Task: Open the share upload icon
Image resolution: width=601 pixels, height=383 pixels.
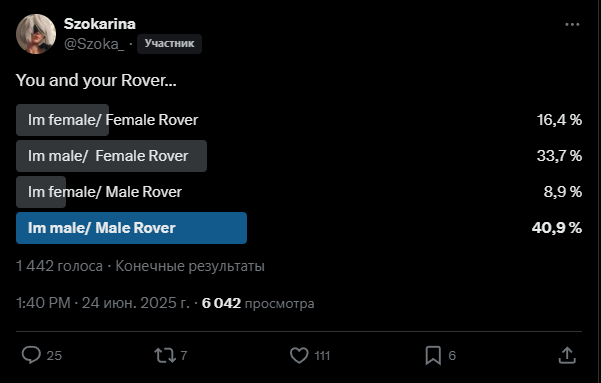Action: click(x=567, y=355)
